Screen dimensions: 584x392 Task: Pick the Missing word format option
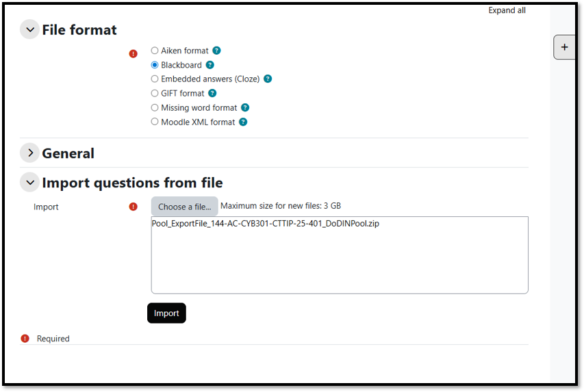coord(155,107)
